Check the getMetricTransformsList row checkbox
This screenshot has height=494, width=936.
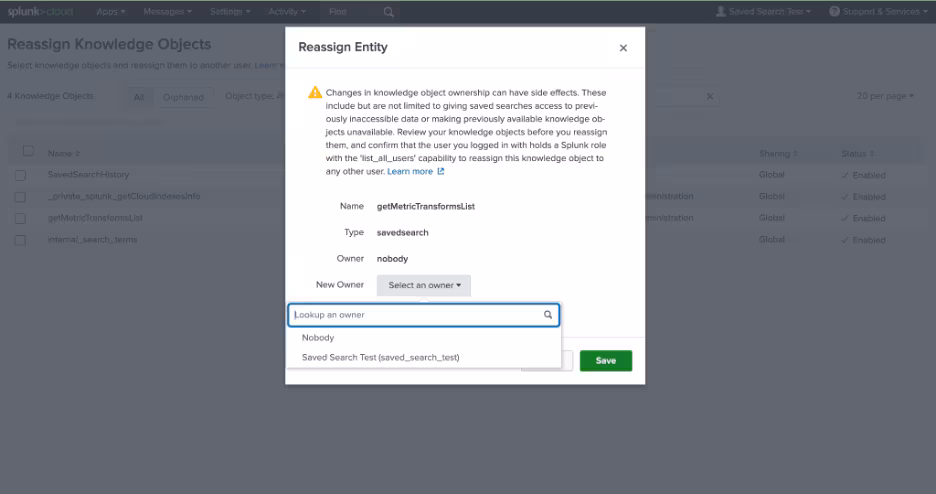point(20,218)
